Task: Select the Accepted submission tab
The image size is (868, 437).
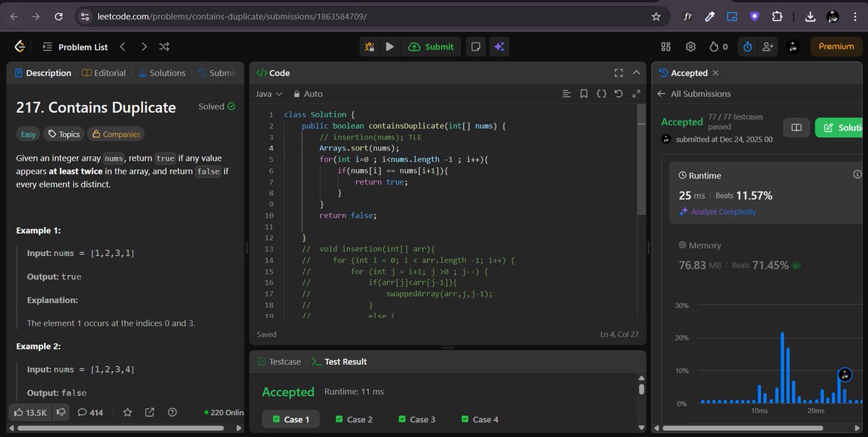Action: (683, 73)
